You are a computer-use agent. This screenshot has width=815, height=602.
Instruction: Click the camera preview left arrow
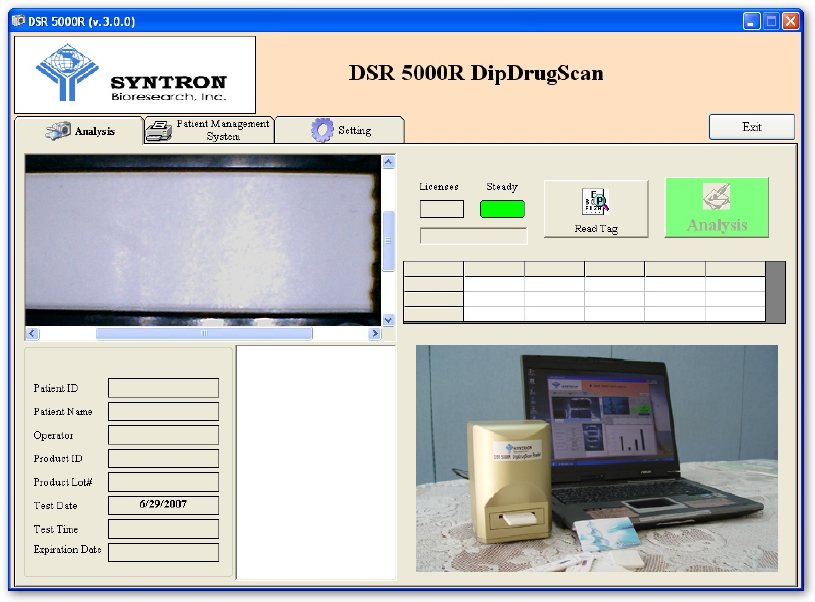pos(32,333)
